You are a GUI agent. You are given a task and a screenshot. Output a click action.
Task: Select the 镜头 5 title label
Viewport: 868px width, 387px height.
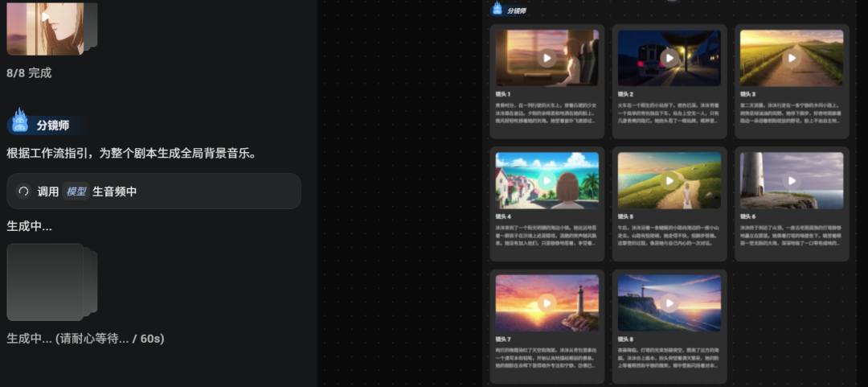point(625,216)
